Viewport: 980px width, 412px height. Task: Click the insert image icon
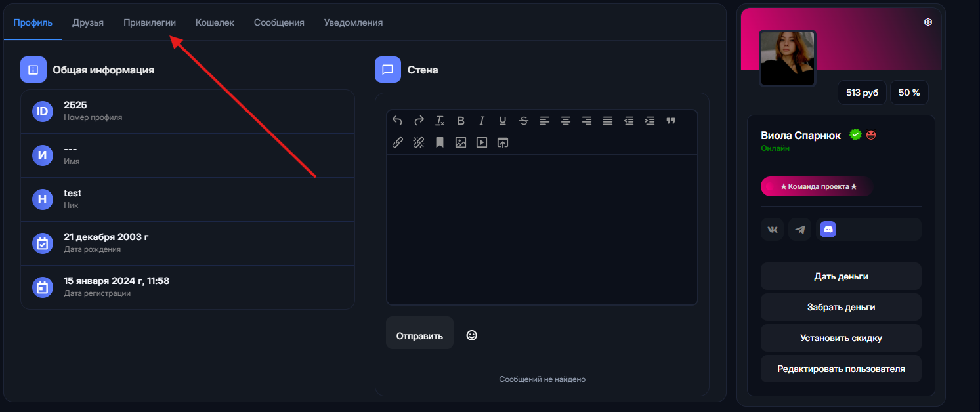(x=461, y=142)
